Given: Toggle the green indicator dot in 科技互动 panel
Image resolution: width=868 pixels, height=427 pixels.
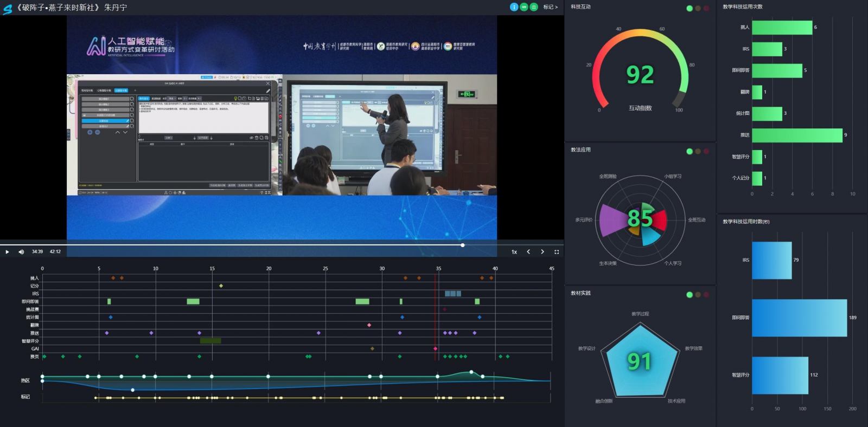Looking at the screenshot, I should coord(690,8).
